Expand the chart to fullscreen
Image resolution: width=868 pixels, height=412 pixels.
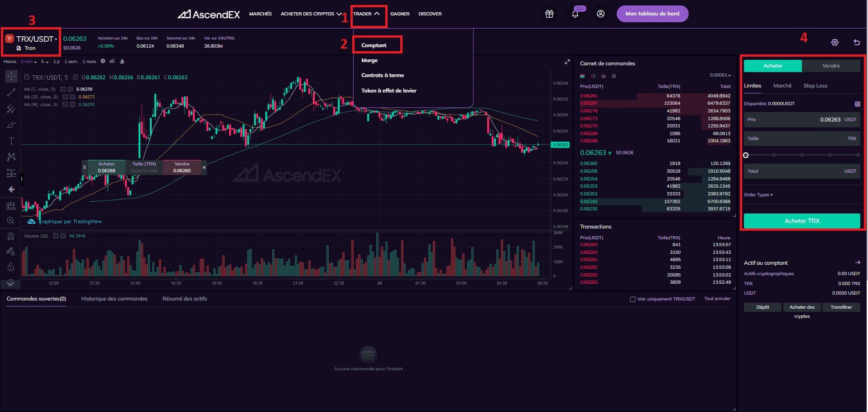(567, 62)
